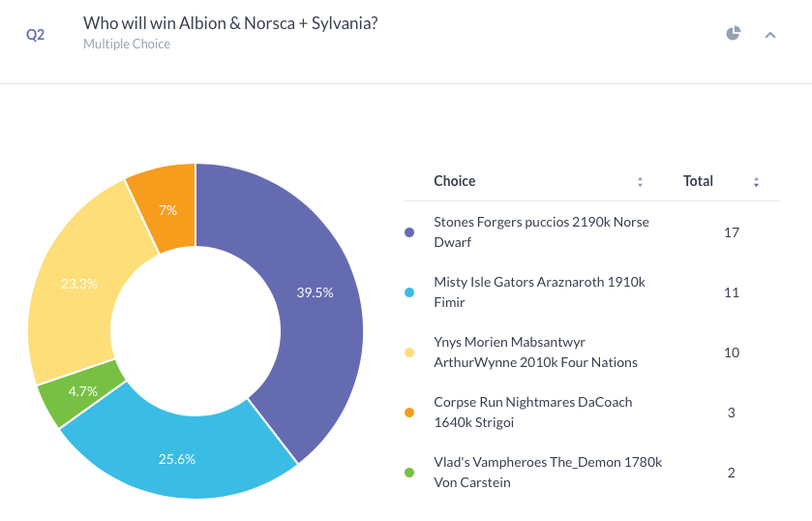
Task: Sort by Choice column arrows
Action: (x=640, y=182)
